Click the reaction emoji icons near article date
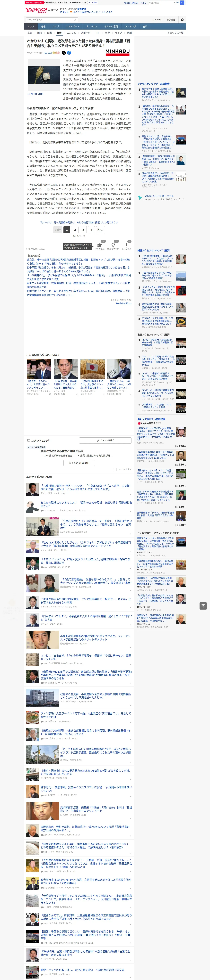This screenshot has height=980, width=210. click(x=56, y=53)
